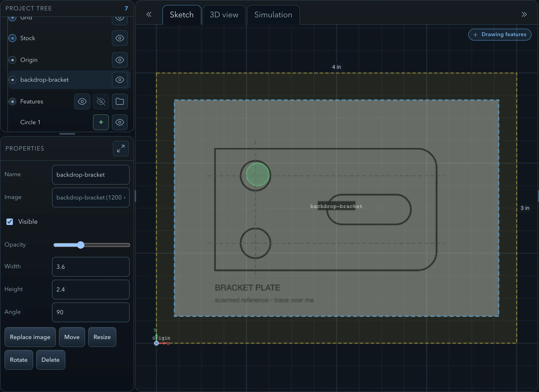Expand the backdrop-bracket tree node
The image size is (539, 392).
coord(12,80)
